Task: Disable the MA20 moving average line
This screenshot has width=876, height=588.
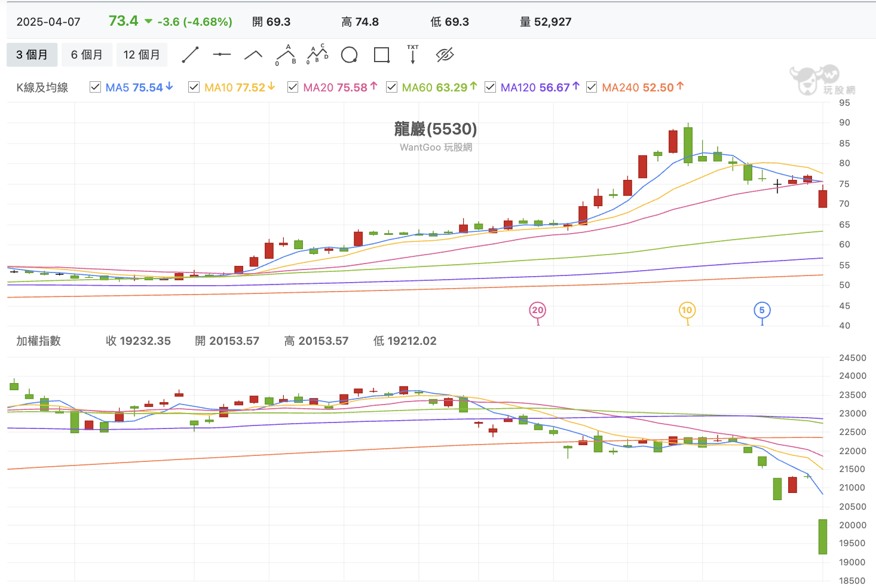Action: (x=293, y=87)
